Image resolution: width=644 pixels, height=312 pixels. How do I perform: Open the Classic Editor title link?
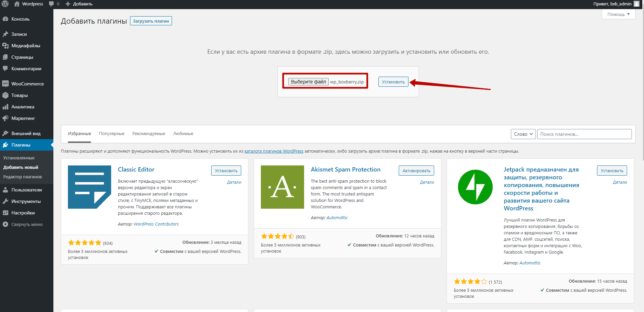pos(136,170)
